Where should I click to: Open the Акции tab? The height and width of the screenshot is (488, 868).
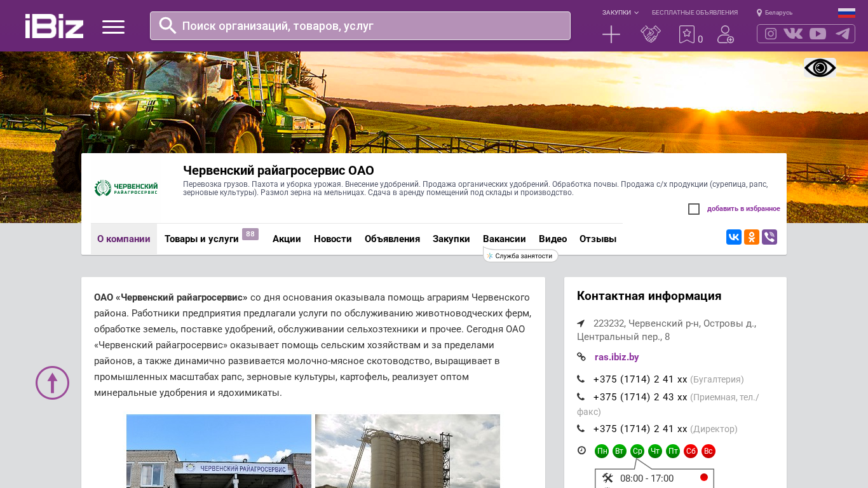[287, 239]
